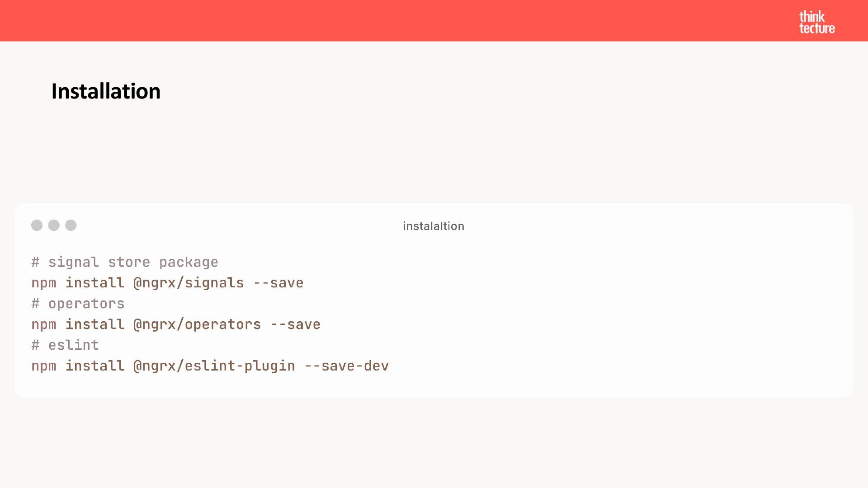The height and width of the screenshot is (488, 868).
Task: Click the Thinktecture logo in the header
Action: [x=816, y=22]
